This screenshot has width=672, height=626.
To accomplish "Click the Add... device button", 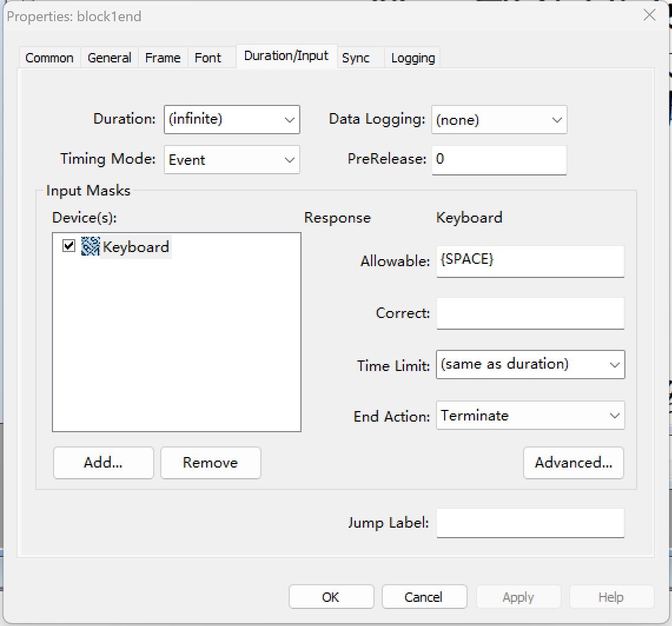I will (103, 462).
